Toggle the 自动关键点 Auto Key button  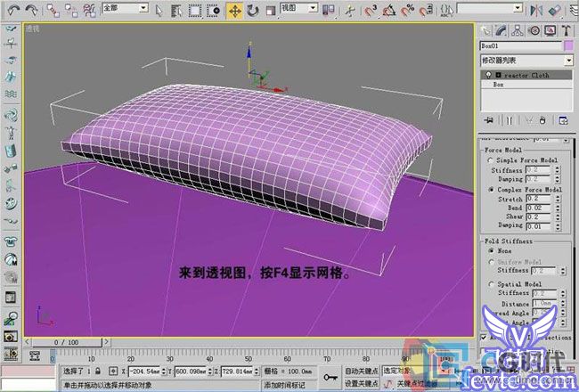[362, 371]
